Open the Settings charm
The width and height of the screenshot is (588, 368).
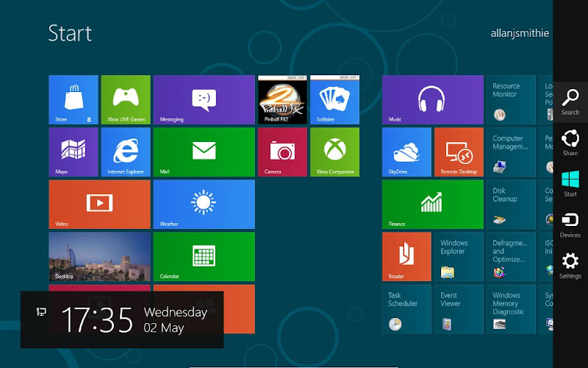point(570,266)
